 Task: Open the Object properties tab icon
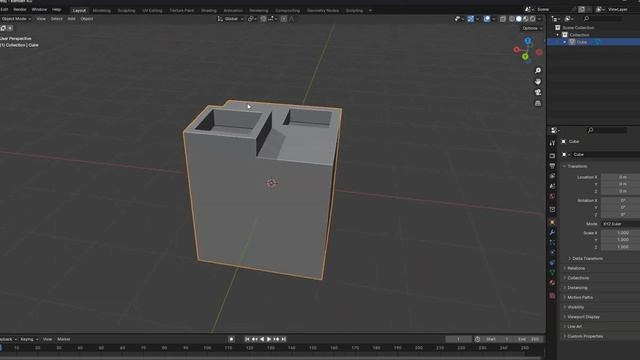coord(552,222)
